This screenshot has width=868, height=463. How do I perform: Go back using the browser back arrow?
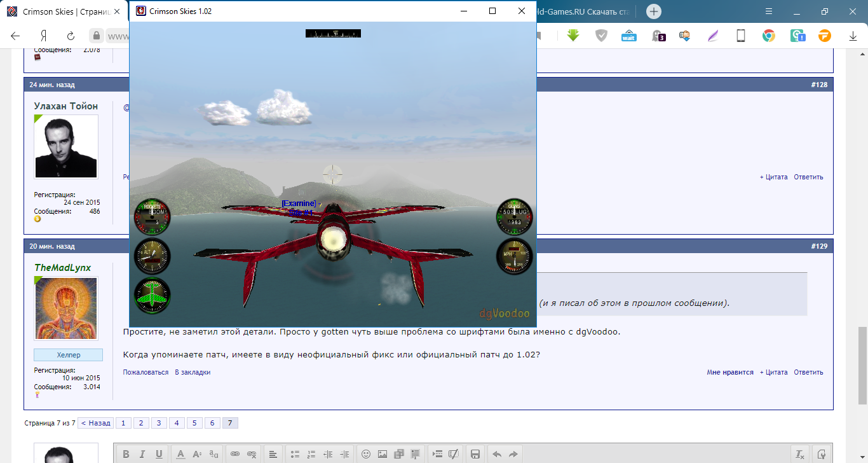[x=16, y=36]
